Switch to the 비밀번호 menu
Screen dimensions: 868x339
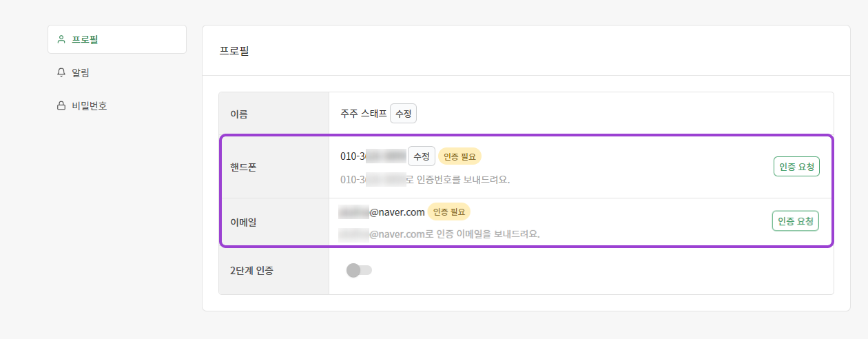pyautogui.click(x=90, y=106)
